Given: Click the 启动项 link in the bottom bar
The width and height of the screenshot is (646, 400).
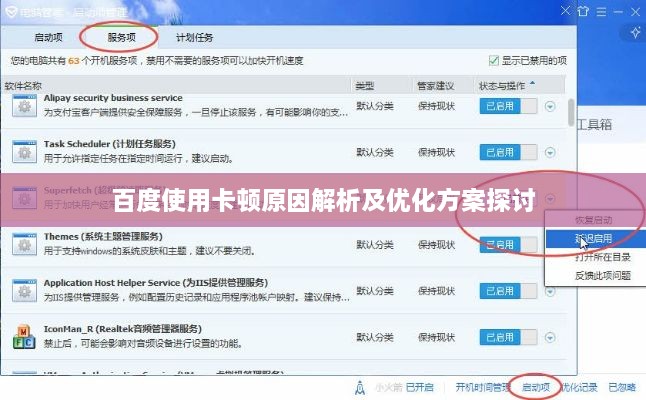Looking at the screenshot, I should coord(536,387).
